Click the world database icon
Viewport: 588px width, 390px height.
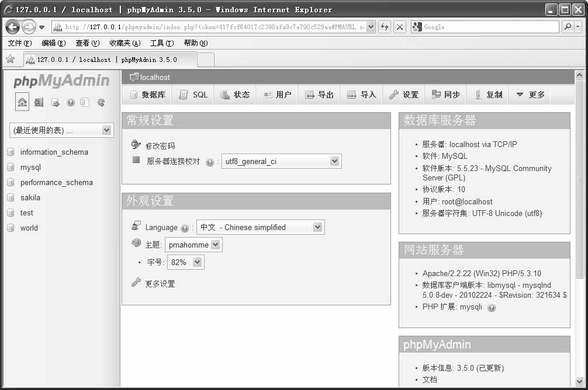point(11,228)
